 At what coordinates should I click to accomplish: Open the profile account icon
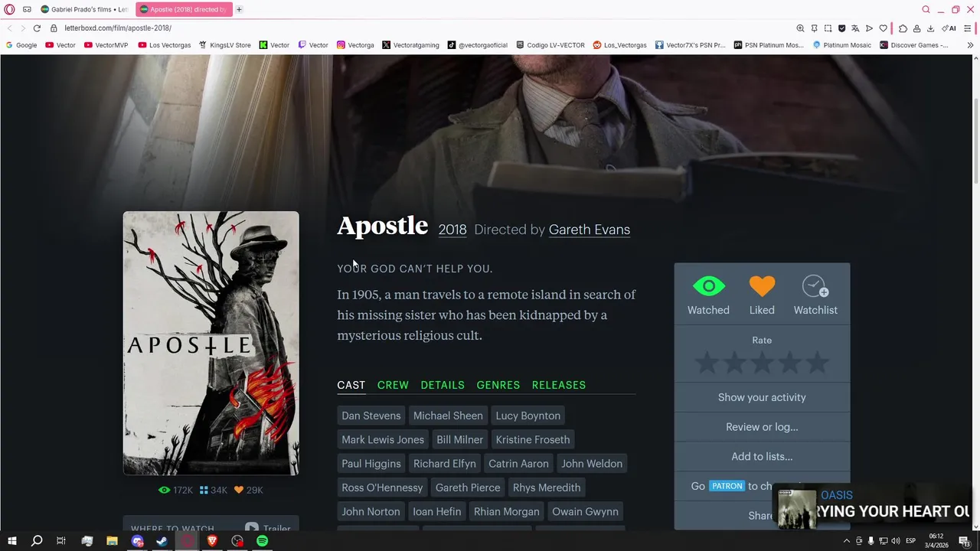point(916,28)
